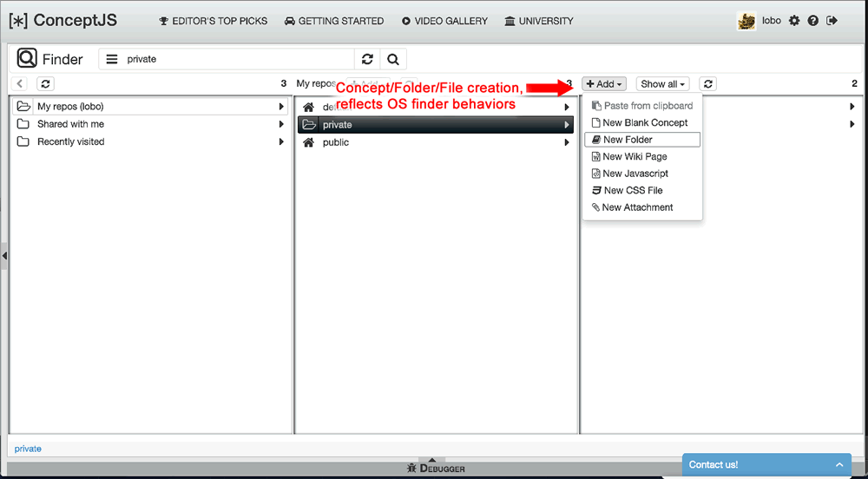Image resolution: width=868 pixels, height=479 pixels.
Task: Click the ConceptJS logo
Action: click(x=63, y=21)
